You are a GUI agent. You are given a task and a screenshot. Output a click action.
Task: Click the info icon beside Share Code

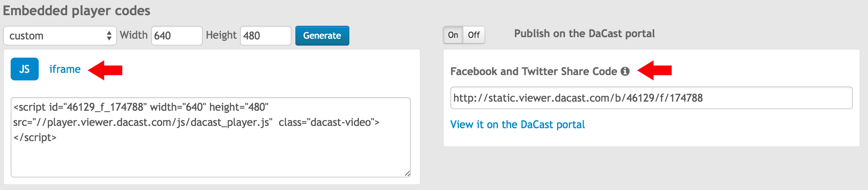625,71
